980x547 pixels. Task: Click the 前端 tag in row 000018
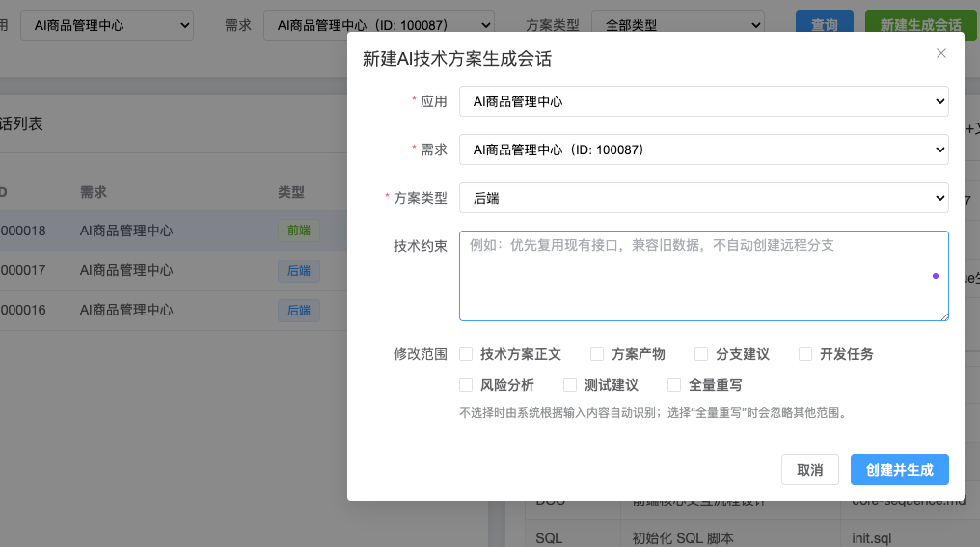299,231
